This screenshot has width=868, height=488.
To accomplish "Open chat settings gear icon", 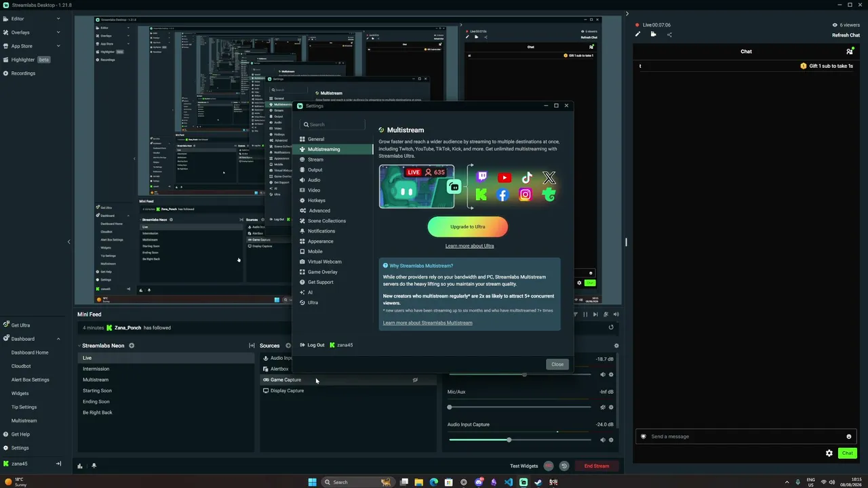I will [x=829, y=453].
